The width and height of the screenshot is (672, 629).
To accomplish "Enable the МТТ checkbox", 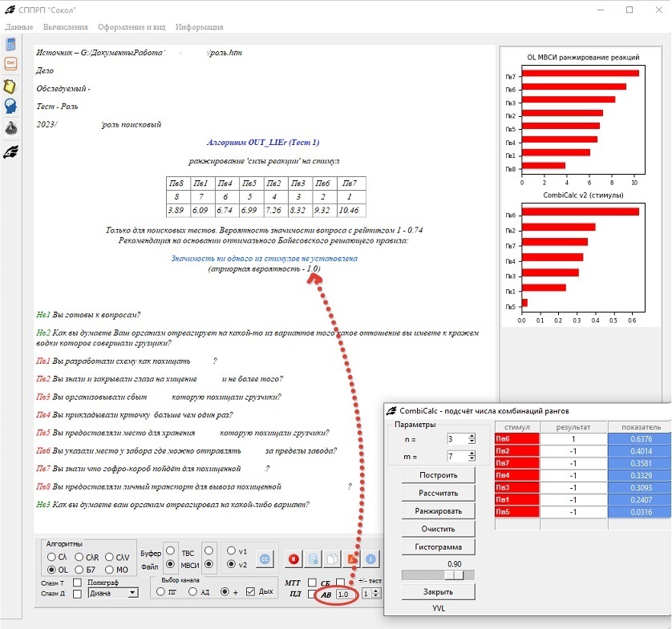I will click(310, 583).
